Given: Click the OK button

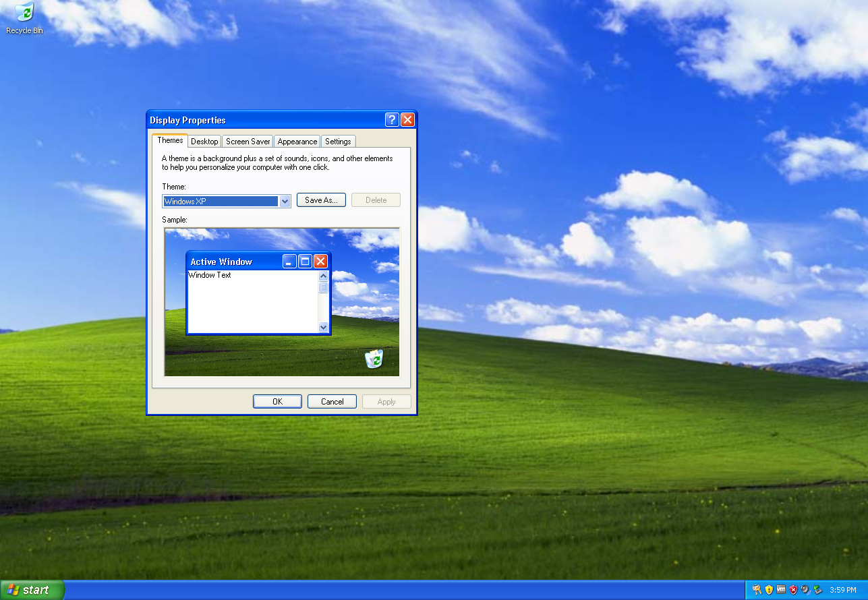Looking at the screenshot, I should pyautogui.click(x=277, y=401).
